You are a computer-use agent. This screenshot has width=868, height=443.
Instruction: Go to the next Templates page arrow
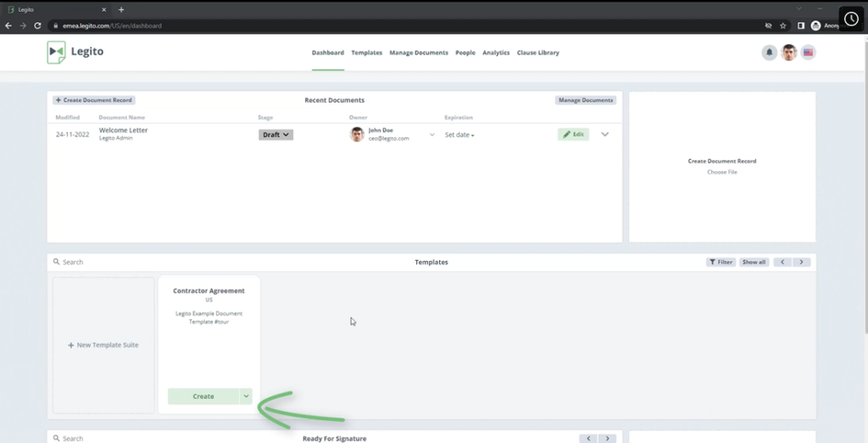pyautogui.click(x=802, y=263)
